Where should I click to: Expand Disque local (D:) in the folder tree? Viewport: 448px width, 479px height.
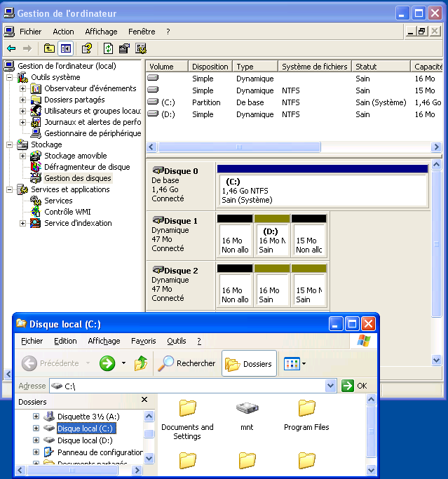point(36,440)
